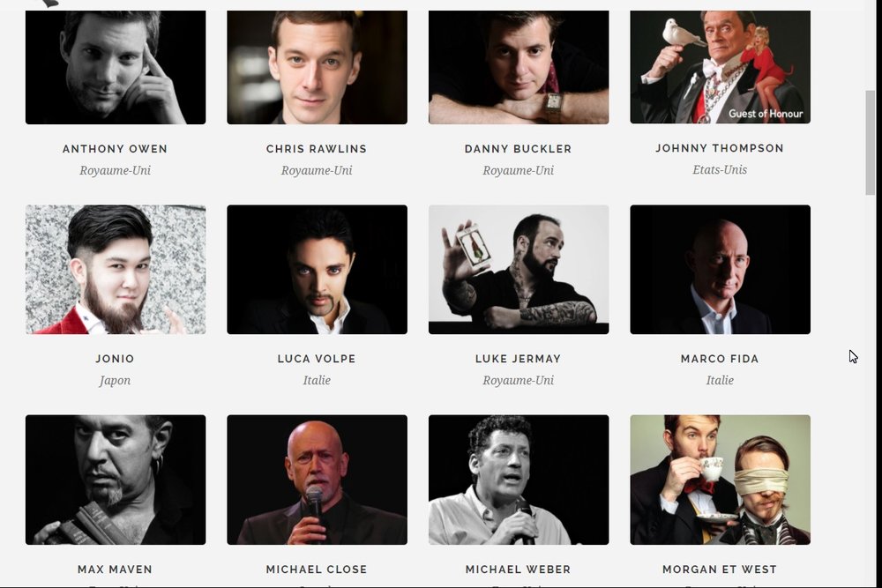Open Johnny Thompson Guest of Honour image
The height and width of the screenshot is (588, 882).
[720, 67]
